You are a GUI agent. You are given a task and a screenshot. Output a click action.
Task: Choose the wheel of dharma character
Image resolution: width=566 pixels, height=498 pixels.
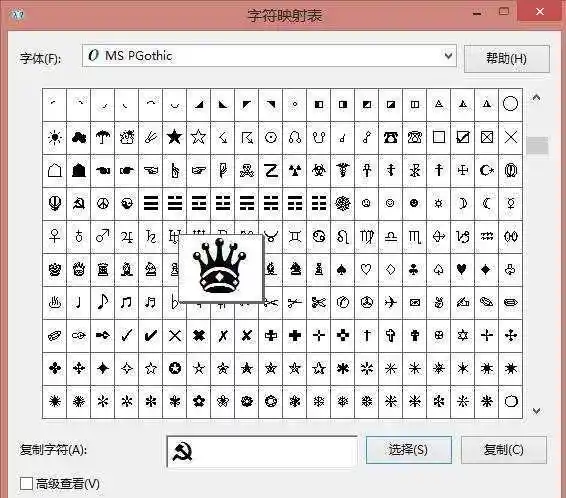pyautogui.click(x=343, y=204)
